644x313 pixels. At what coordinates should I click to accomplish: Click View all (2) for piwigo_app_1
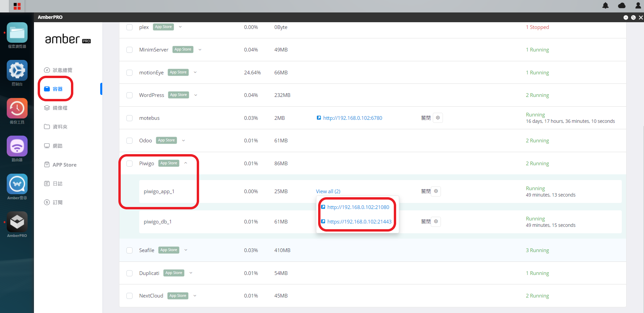click(x=328, y=191)
